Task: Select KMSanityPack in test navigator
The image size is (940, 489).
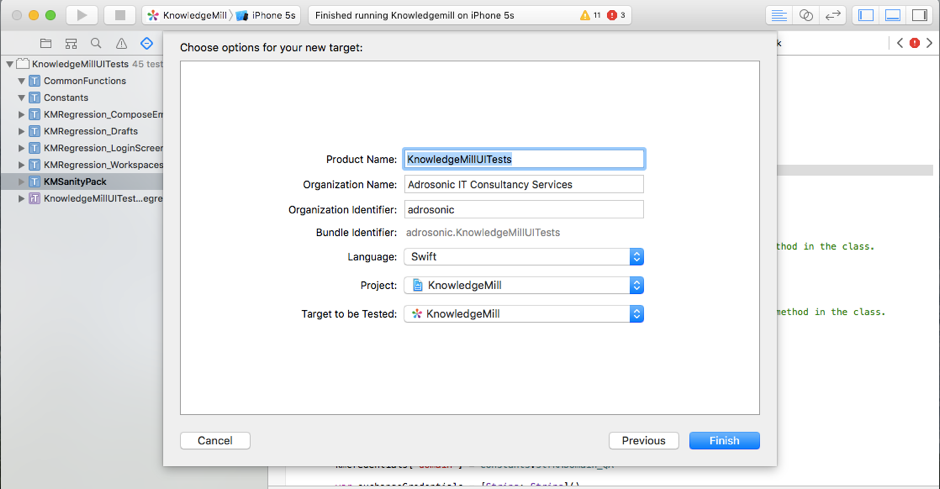Action: [75, 182]
